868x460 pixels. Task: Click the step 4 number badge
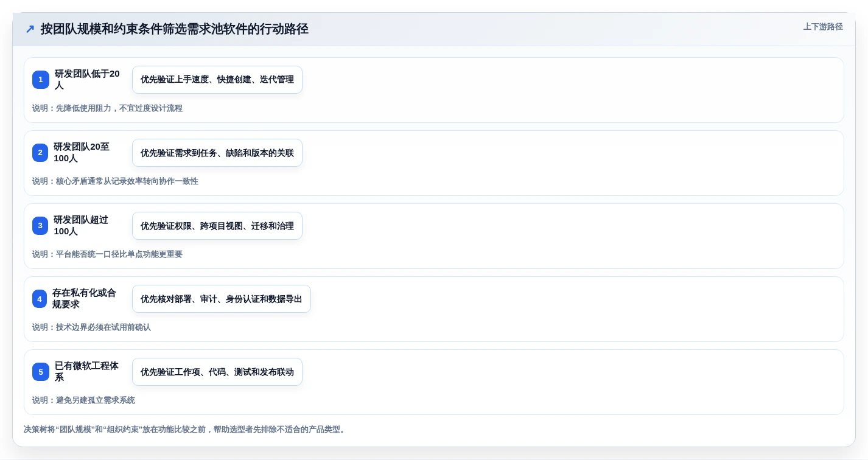coord(40,299)
